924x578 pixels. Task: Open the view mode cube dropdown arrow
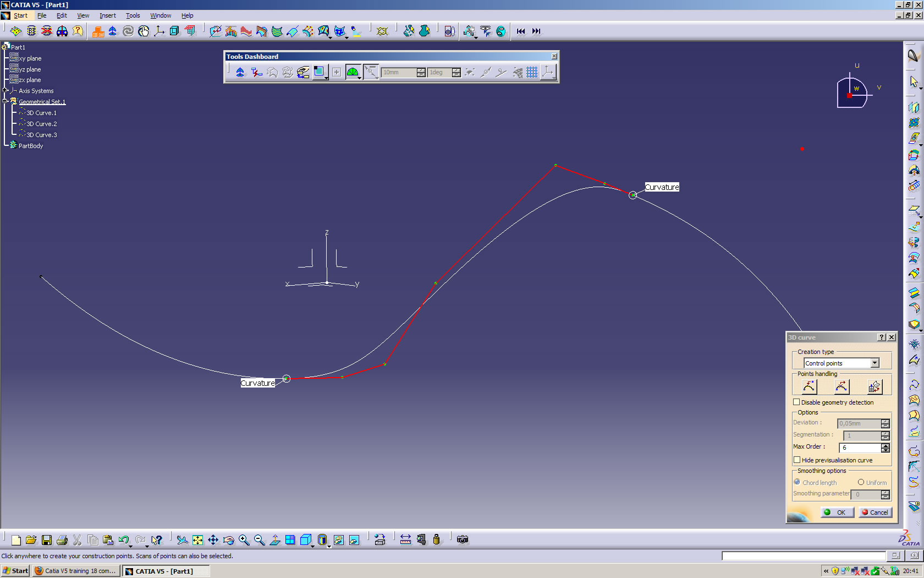312,546
